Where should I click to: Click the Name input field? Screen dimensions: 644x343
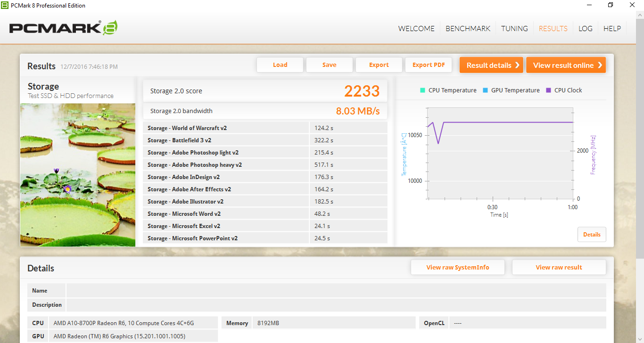[x=336, y=291]
